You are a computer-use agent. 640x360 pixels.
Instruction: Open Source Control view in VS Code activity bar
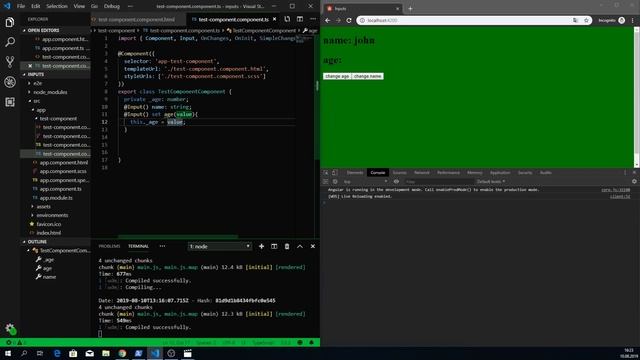click(10, 62)
